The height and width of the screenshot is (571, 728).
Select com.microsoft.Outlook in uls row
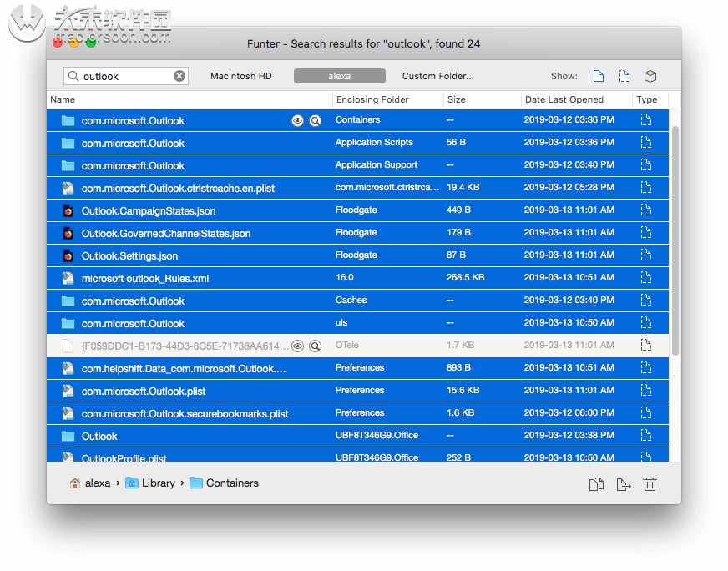tap(357, 323)
